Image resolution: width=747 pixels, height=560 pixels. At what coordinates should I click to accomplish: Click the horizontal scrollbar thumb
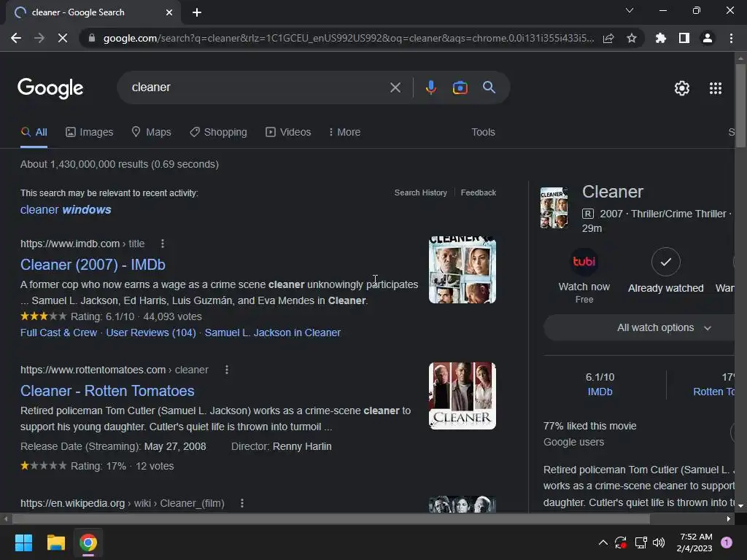(330, 519)
